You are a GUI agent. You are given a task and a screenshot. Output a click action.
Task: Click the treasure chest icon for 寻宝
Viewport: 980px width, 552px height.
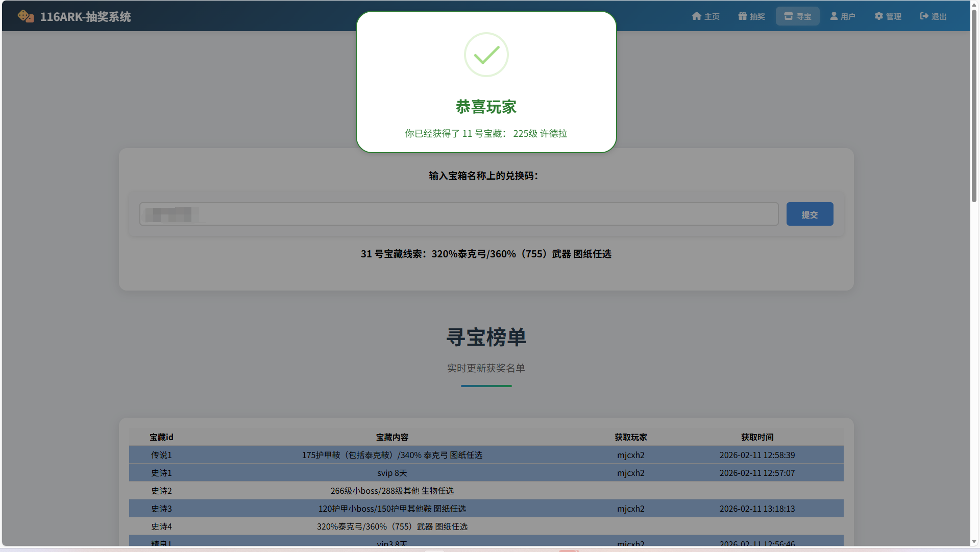[788, 16]
